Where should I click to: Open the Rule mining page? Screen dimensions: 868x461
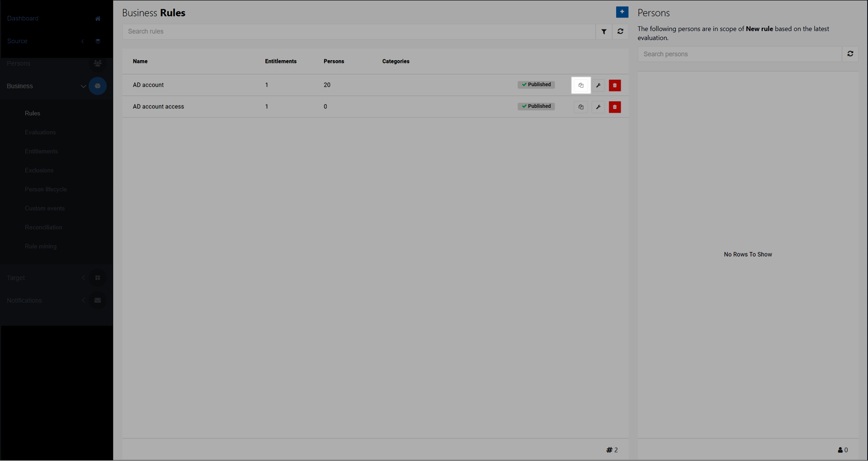coord(41,247)
